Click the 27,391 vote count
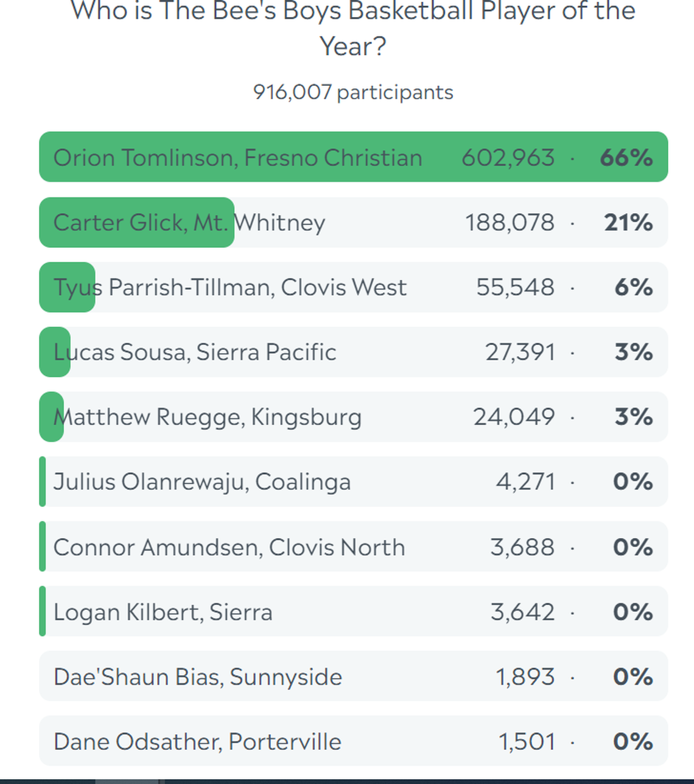694x784 pixels. click(520, 352)
